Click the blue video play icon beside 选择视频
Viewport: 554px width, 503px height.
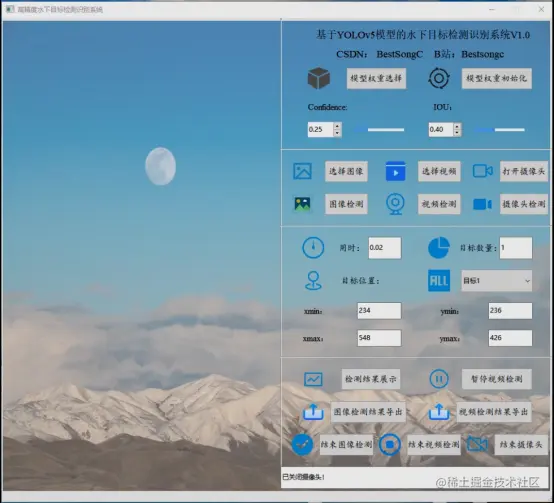pyautogui.click(x=395, y=171)
